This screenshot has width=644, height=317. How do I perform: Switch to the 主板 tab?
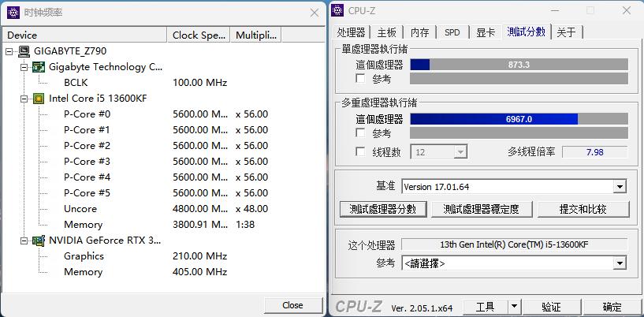(387, 32)
